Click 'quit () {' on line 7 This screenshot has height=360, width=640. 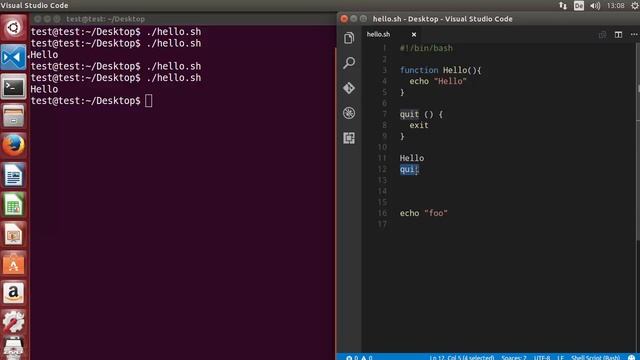point(421,114)
